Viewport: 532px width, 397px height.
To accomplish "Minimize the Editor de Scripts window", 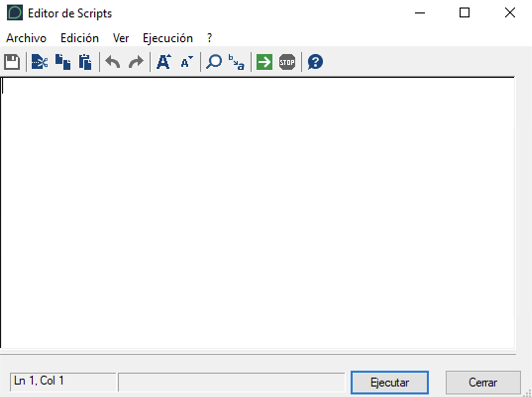I will (x=420, y=13).
